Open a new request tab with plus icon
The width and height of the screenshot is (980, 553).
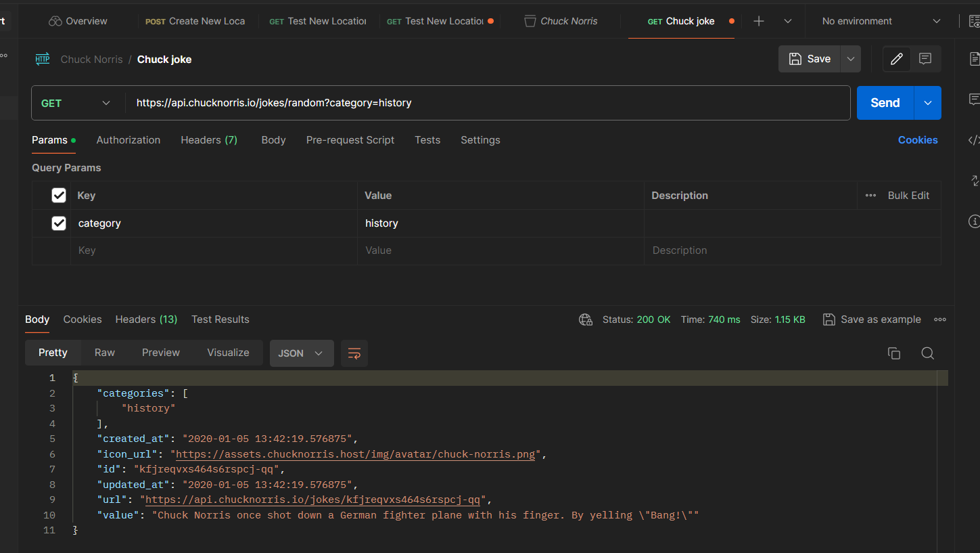pyautogui.click(x=759, y=21)
